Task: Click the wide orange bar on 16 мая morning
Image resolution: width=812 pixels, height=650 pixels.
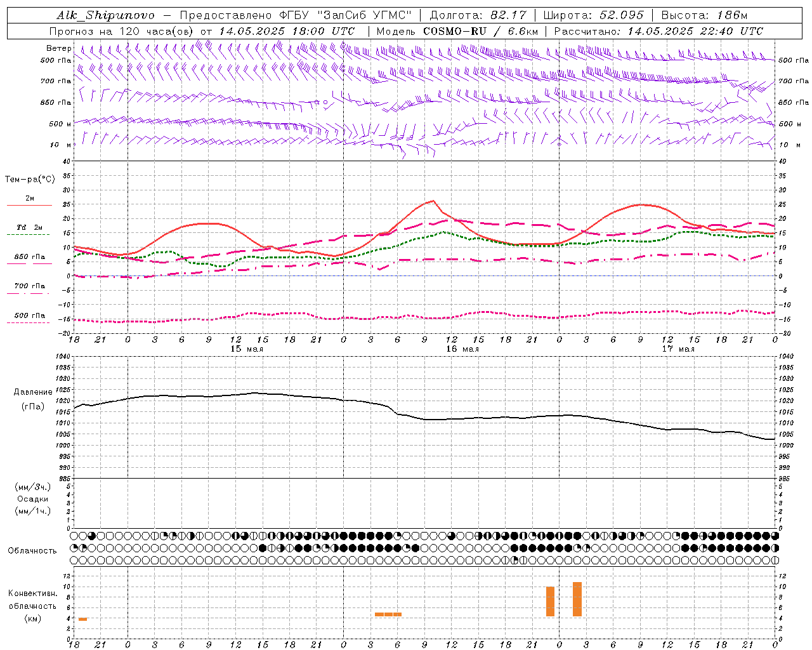Action: point(388,614)
